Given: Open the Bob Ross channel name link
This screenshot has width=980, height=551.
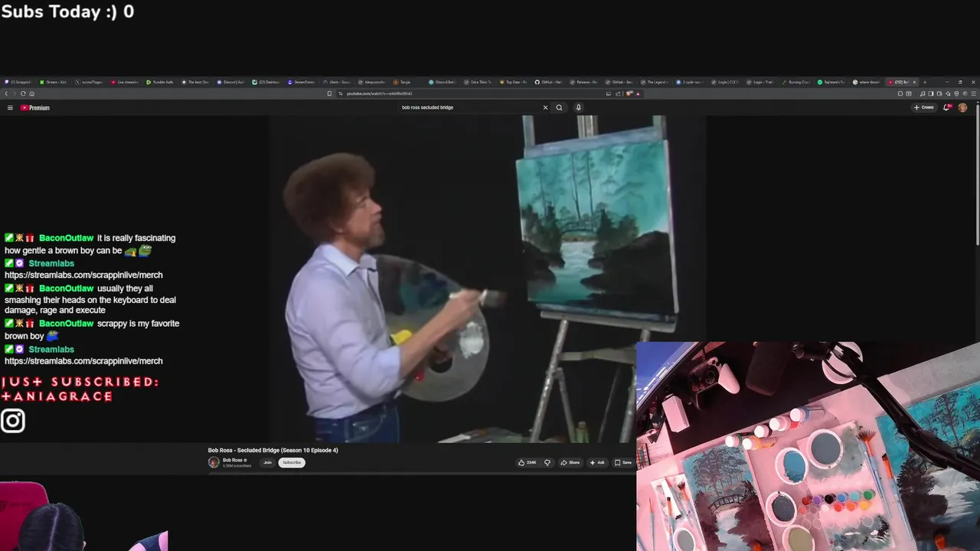Looking at the screenshot, I should point(234,460).
